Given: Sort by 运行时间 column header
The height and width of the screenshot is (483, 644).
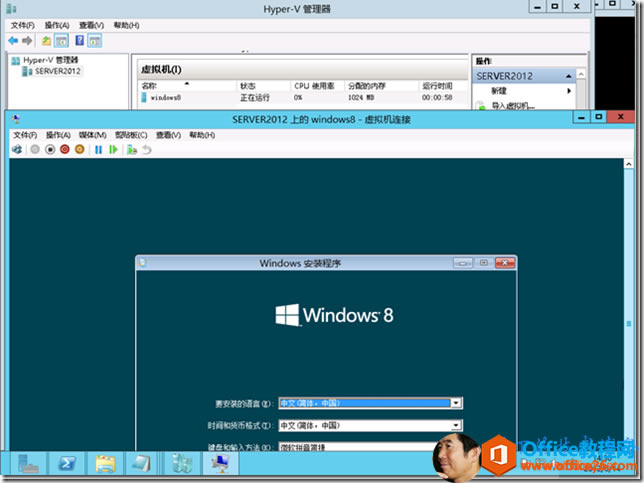Looking at the screenshot, I should [x=443, y=86].
